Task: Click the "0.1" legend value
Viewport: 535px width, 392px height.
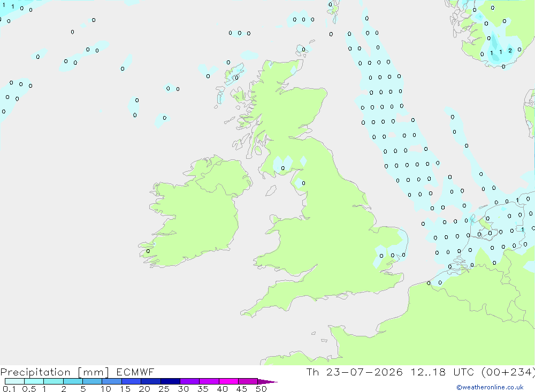Action: coord(9,389)
